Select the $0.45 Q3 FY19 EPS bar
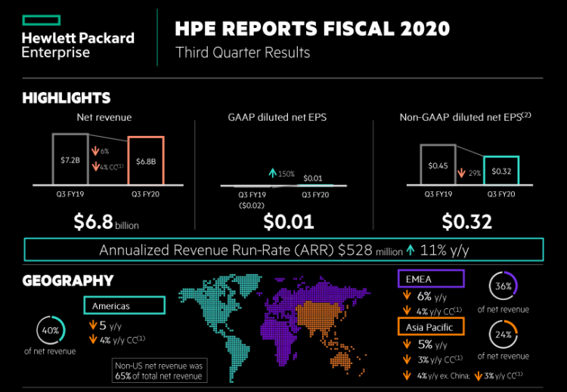 tap(438, 165)
